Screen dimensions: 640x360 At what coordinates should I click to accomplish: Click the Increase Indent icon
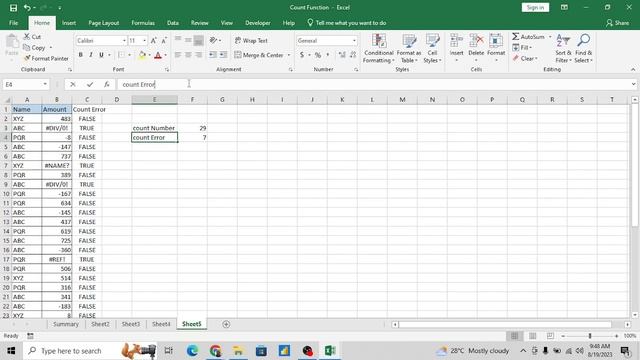[x=223, y=55]
